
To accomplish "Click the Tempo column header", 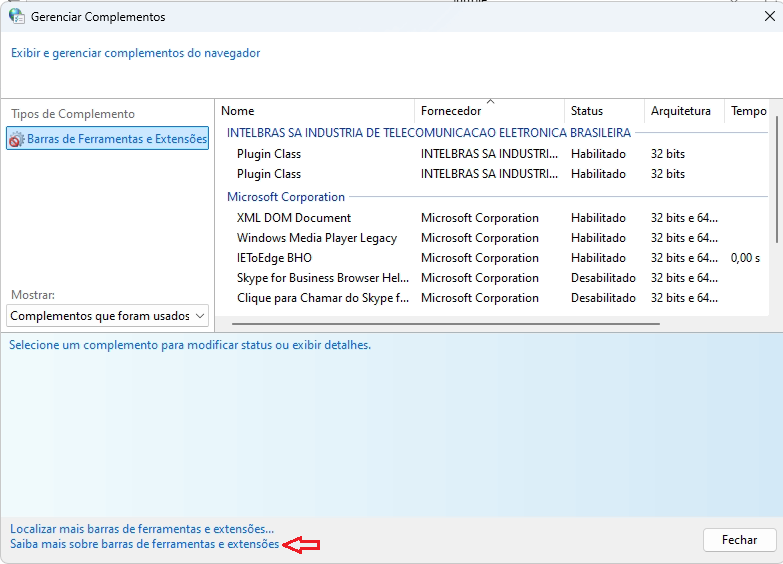I will (749, 111).
